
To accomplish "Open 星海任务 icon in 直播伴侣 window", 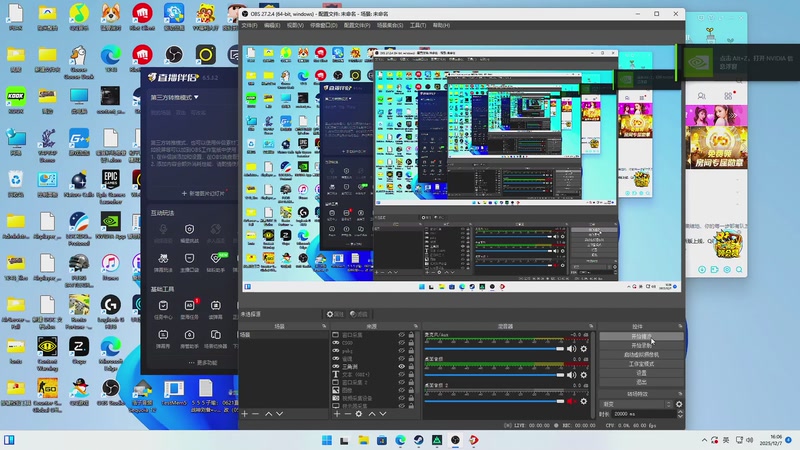I will [x=189, y=309].
